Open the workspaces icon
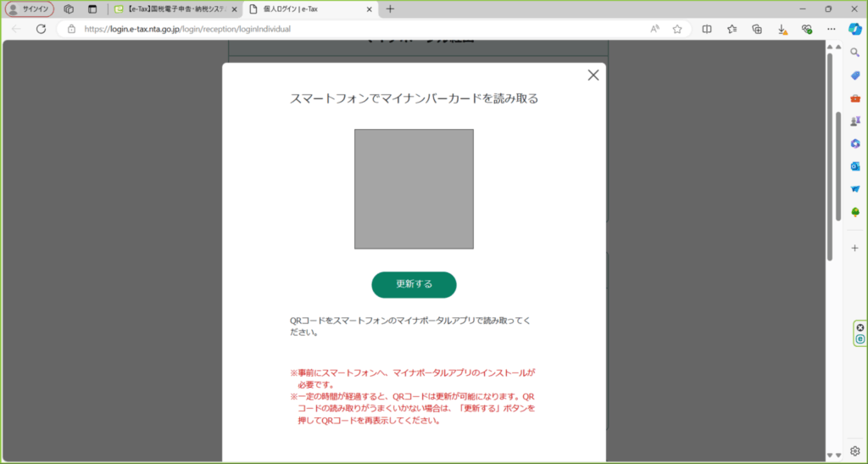The height and width of the screenshot is (464, 868). point(69,8)
